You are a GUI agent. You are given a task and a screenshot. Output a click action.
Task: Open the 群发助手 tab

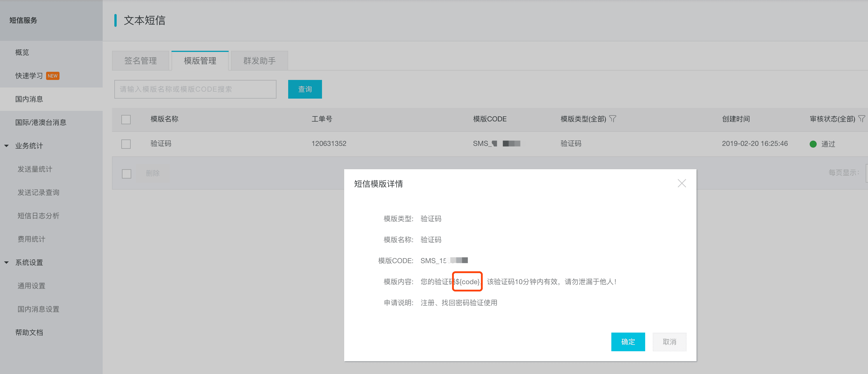coord(259,61)
